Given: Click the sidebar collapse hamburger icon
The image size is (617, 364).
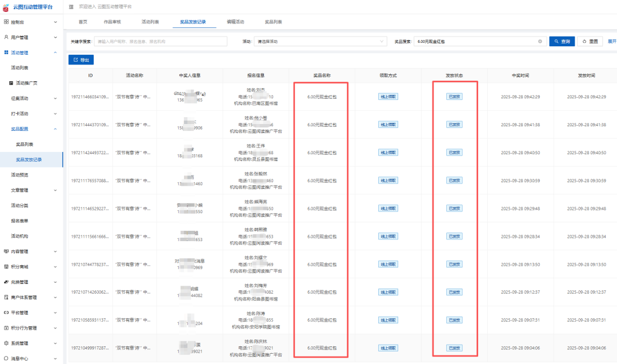Looking at the screenshot, I should (x=71, y=6).
